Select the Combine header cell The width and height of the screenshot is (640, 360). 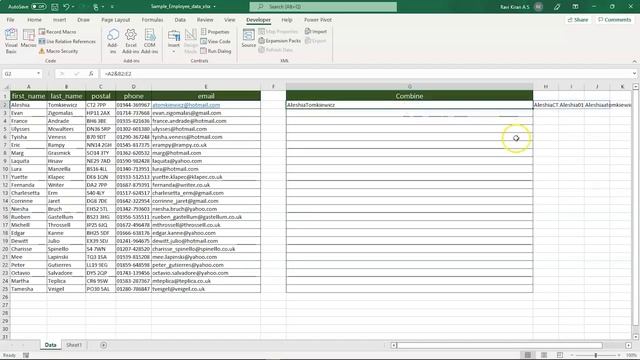409,96
